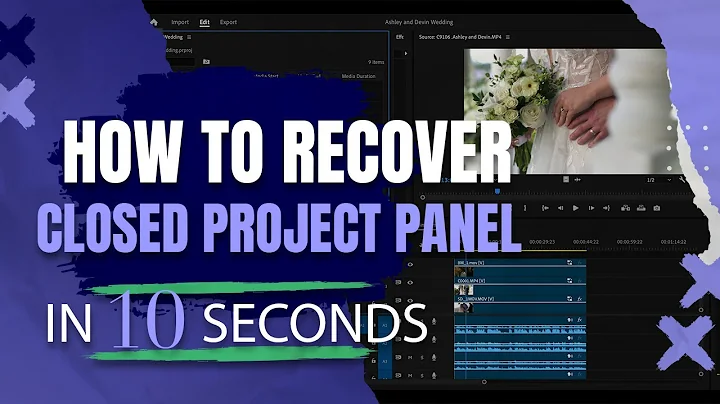This screenshot has height=404, width=720.
Task: Click the 9 items count label
Action: [x=376, y=62]
